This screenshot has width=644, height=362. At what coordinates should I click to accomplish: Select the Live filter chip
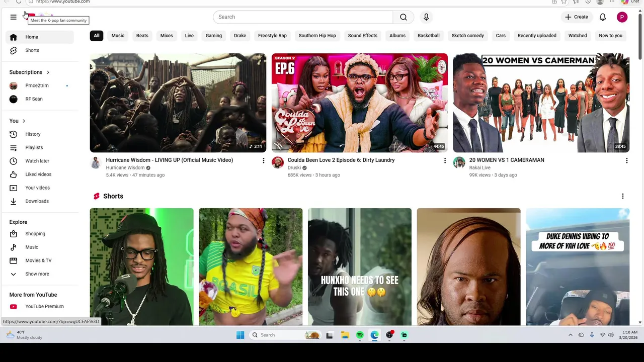tap(189, 36)
